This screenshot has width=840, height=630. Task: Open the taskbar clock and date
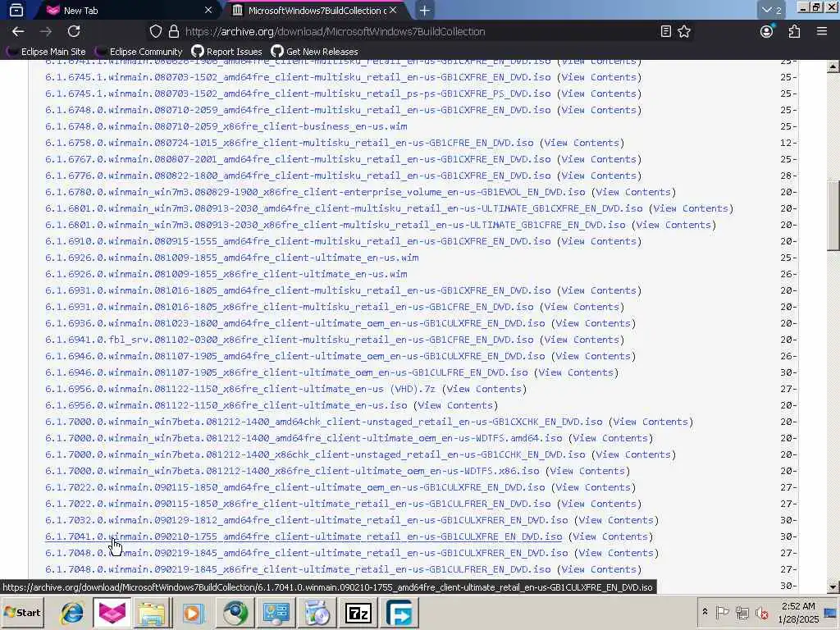click(798, 612)
